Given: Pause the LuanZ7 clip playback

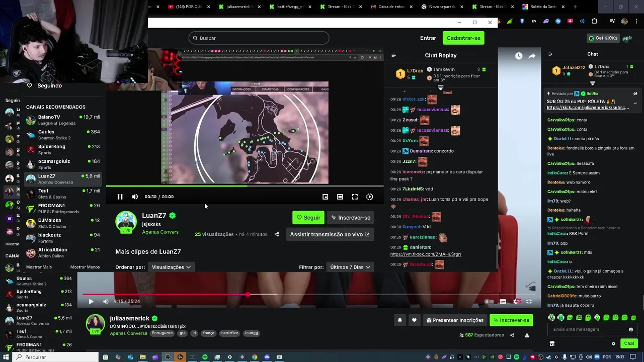Looking at the screenshot, I should click(x=120, y=197).
